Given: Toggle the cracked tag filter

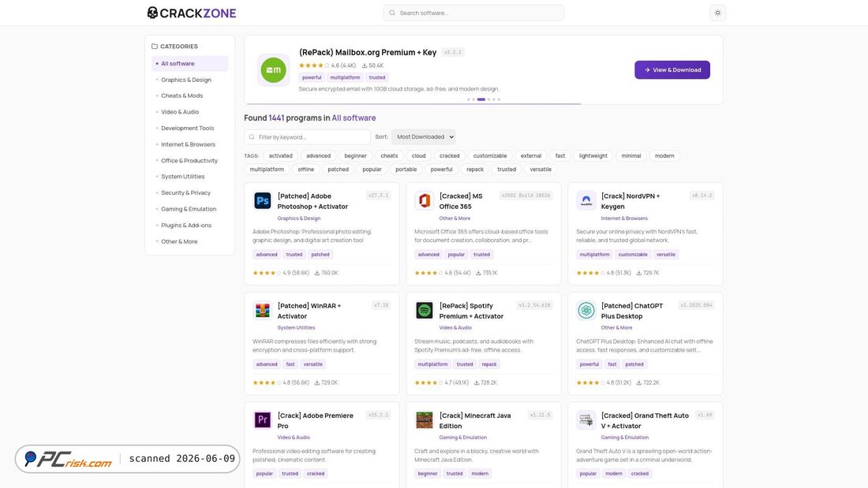Looking at the screenshot, I should click(450, 156).
